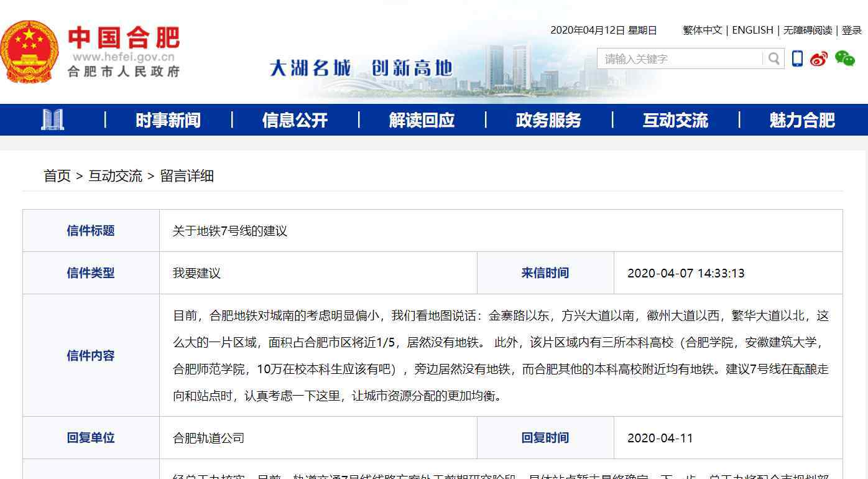Click the national emblem logo
Image resolution: width=868 pixels, height=479 pixels.
tap(29, 53)
